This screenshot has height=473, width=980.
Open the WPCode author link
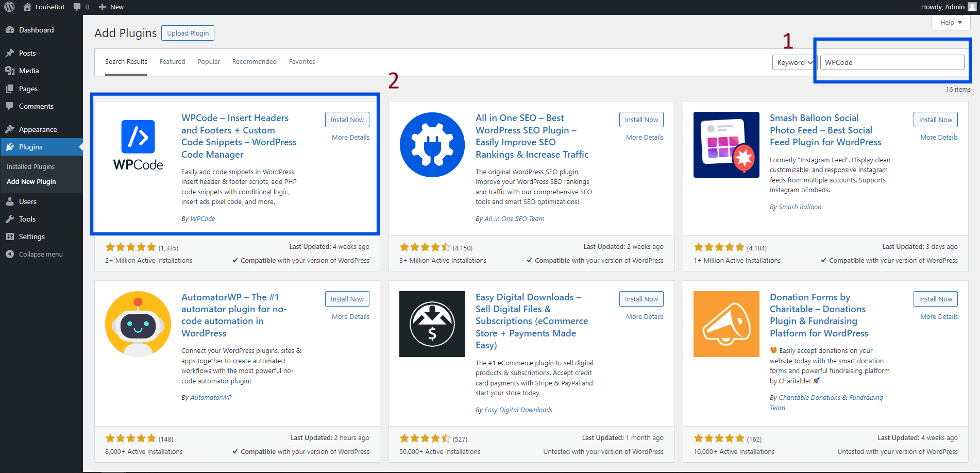point(203,219)
